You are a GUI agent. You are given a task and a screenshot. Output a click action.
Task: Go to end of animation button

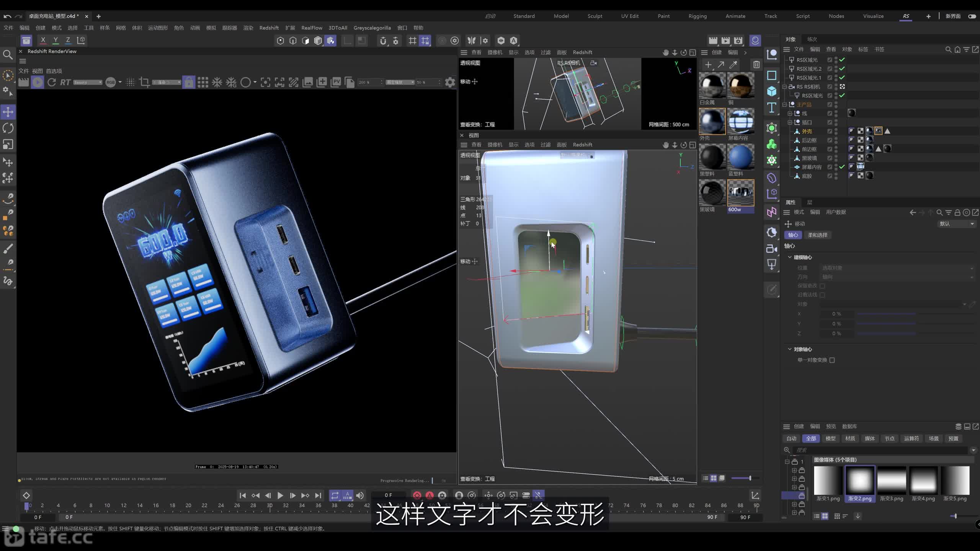click(x=318, y=496)
